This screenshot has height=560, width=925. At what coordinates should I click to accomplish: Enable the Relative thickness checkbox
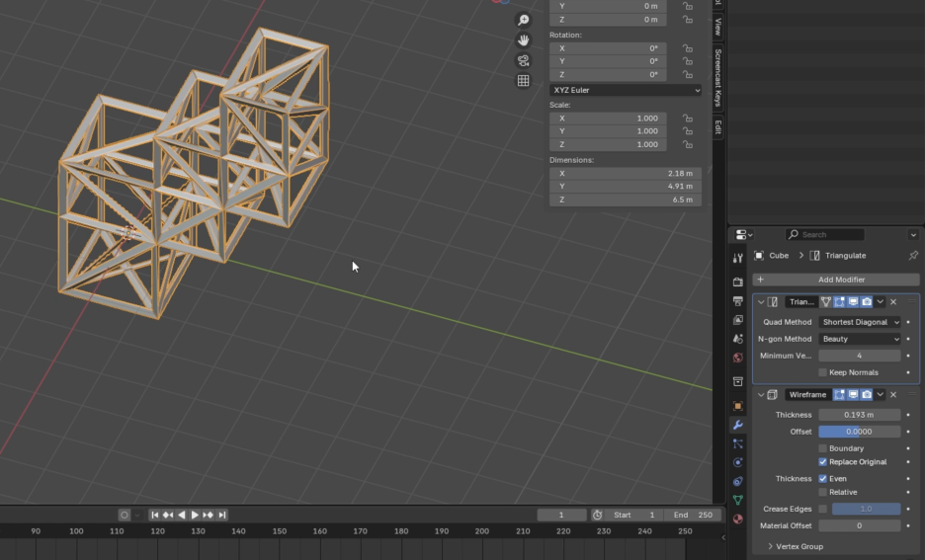tap(823, 492)
